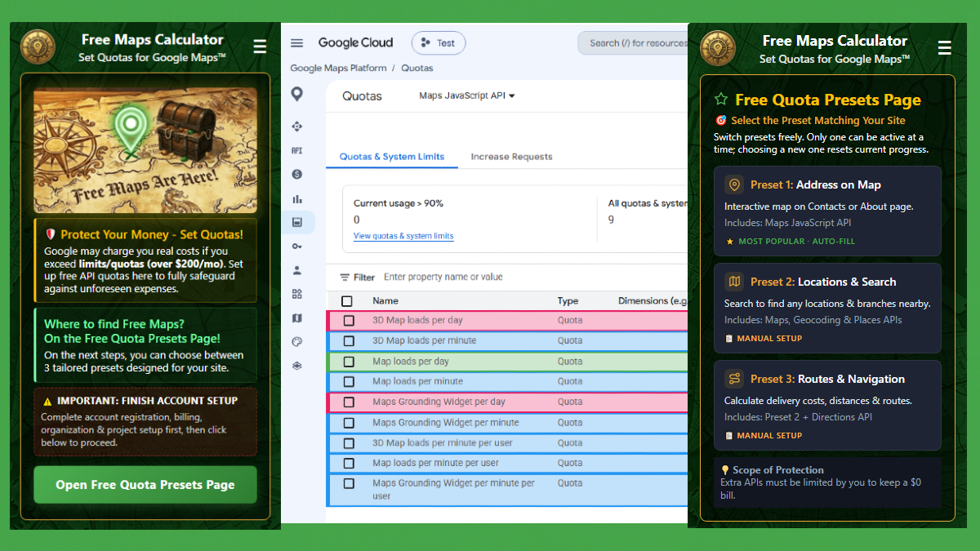The image size is (980, 551).
Task: Click the star icon beside Free Quota Presets Page
Action: [x=721, y=100]
